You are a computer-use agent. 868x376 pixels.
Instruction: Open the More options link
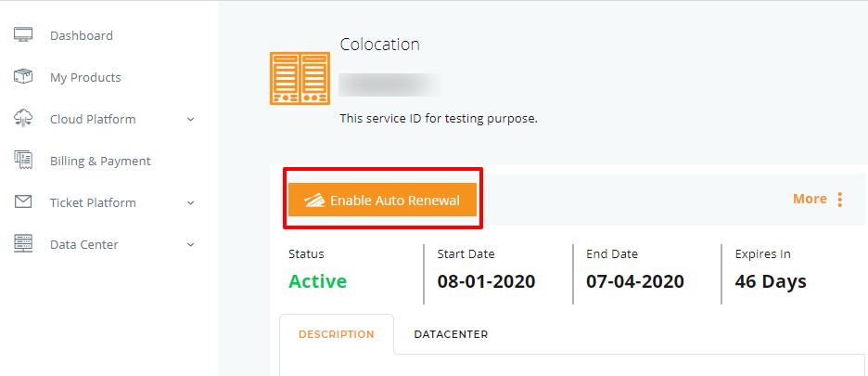point(810,199)
